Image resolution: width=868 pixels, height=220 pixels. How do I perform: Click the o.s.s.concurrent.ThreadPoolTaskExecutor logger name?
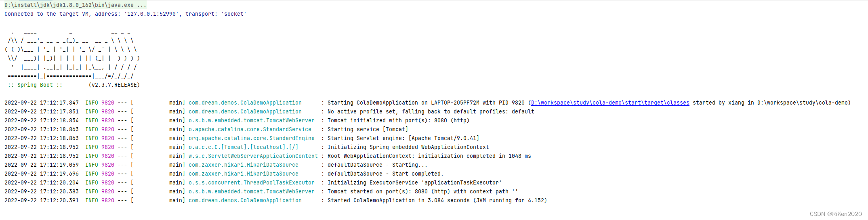coord(251,183)
